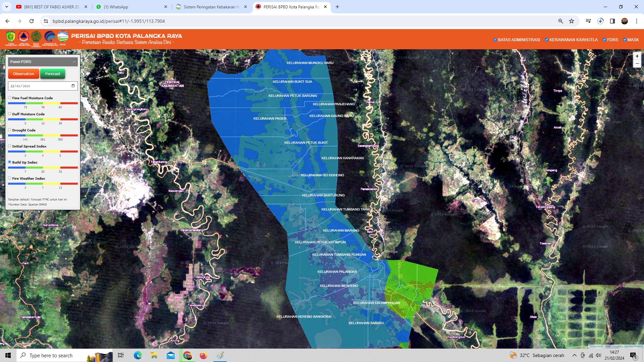Select the Fire Weather Index radio button
Image resolution: width=644 pixels, height=362 pixels.
tap(10, 178)
